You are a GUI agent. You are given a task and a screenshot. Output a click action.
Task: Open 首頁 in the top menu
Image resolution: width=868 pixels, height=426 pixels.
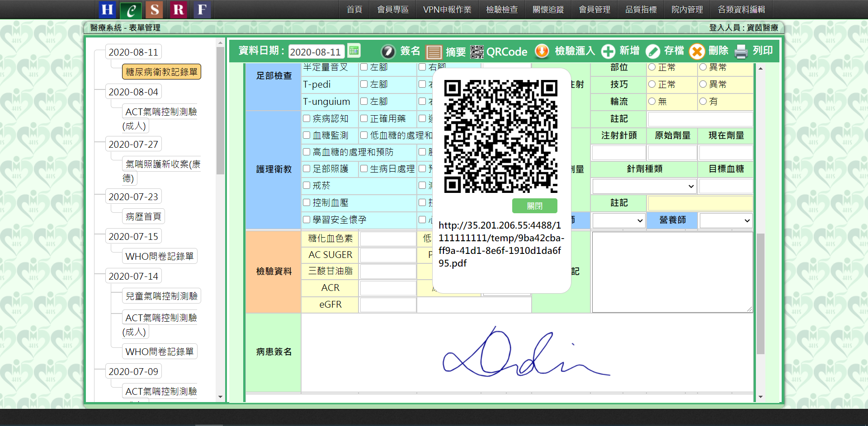pos(354,9)
